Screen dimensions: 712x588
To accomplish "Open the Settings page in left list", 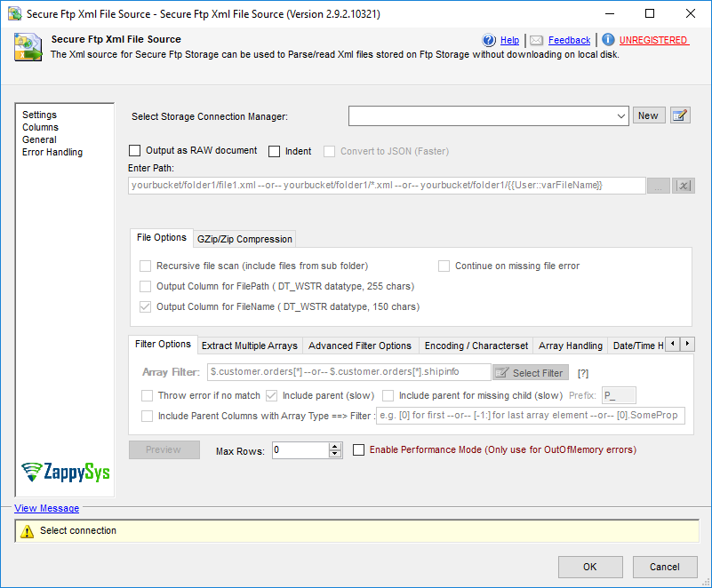I will pyautogui.click(x=39, y=115).
